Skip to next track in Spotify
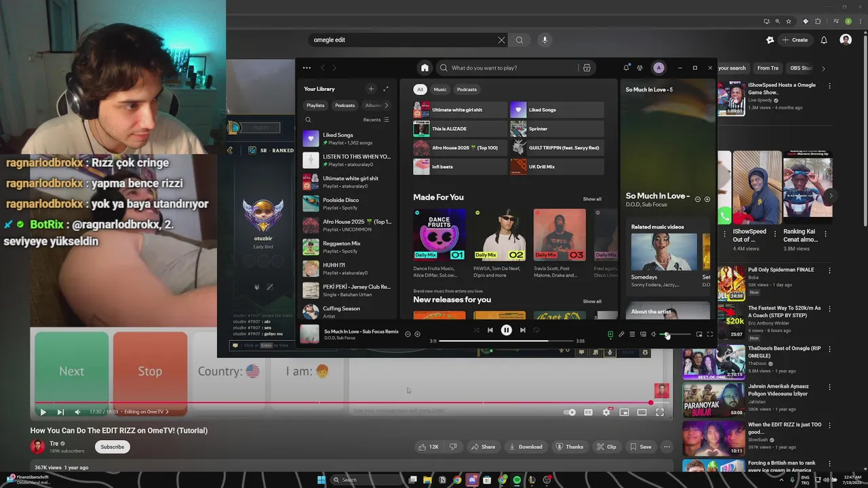The height and width of the screenshot is (488, 868). (x=522, y=330)
